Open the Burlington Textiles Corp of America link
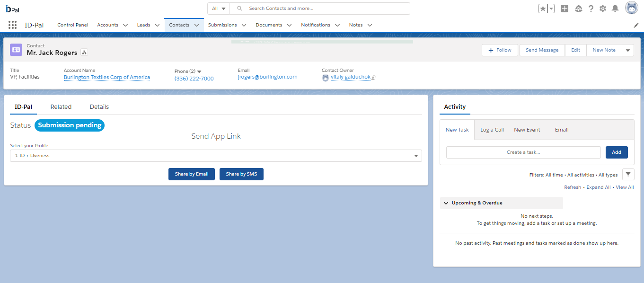 tap(106, 77)
